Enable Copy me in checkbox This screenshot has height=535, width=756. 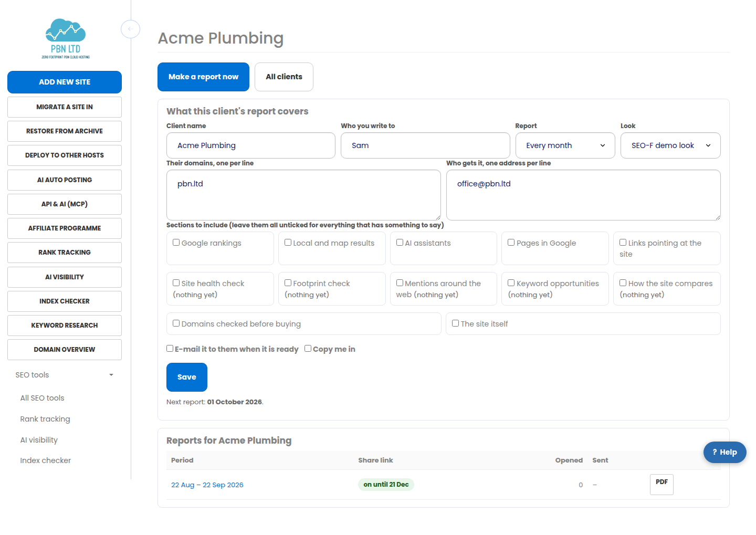pyautogui.click(x=308, y=349)
